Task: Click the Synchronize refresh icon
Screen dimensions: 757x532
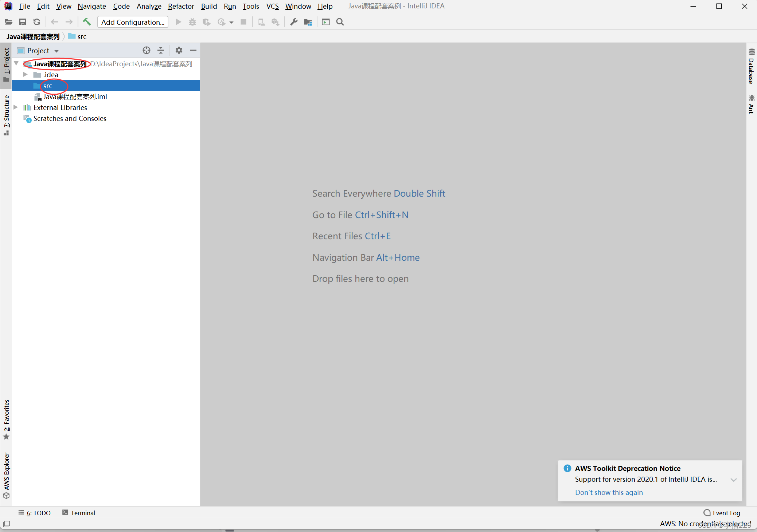Action: [37, 22]
